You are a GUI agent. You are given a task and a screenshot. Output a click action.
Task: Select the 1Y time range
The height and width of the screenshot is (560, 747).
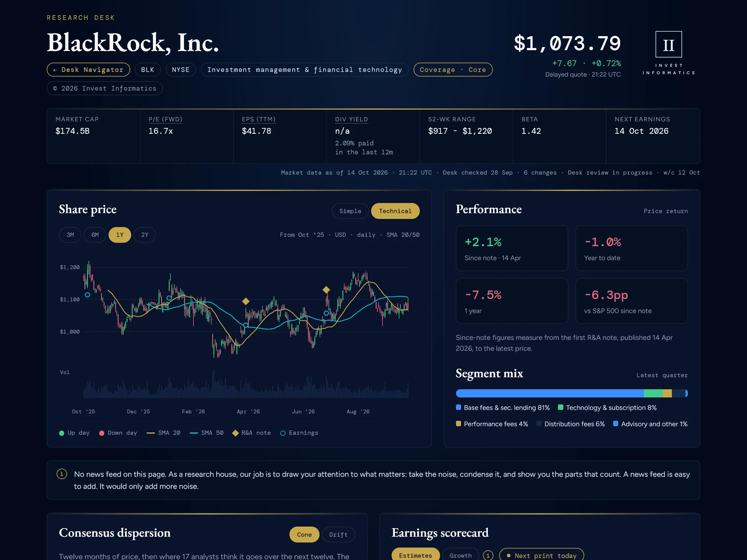coord(120,235)
